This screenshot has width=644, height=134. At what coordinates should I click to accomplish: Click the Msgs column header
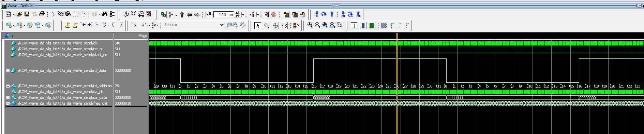143,36
